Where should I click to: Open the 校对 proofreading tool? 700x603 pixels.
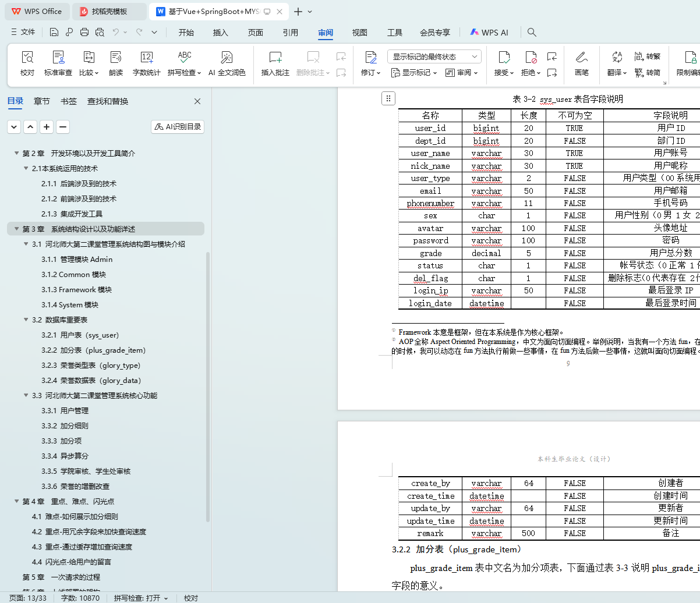tap(27, 63)
